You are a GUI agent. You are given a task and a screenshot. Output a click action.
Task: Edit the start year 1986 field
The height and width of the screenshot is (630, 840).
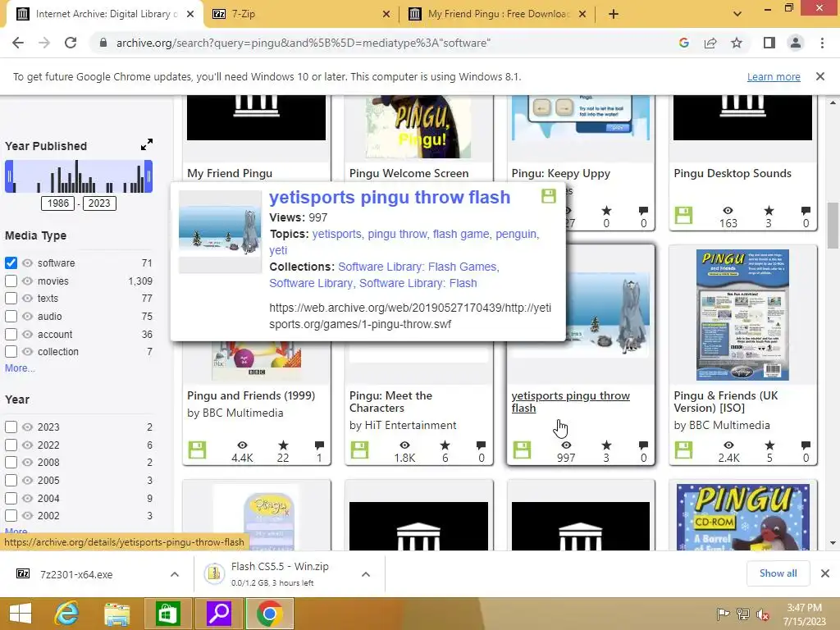[x=58, y=203]
